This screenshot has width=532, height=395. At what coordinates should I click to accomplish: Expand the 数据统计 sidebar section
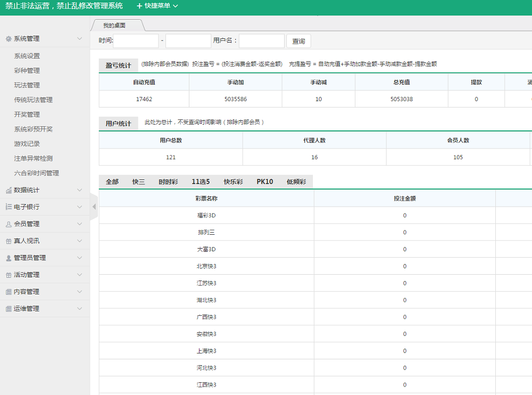tap(45, 190)
